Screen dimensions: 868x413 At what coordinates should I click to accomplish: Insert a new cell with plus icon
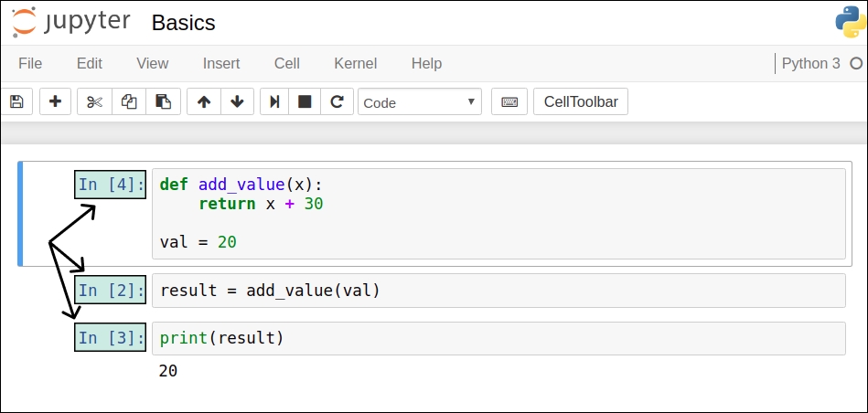tap(55, 101)
